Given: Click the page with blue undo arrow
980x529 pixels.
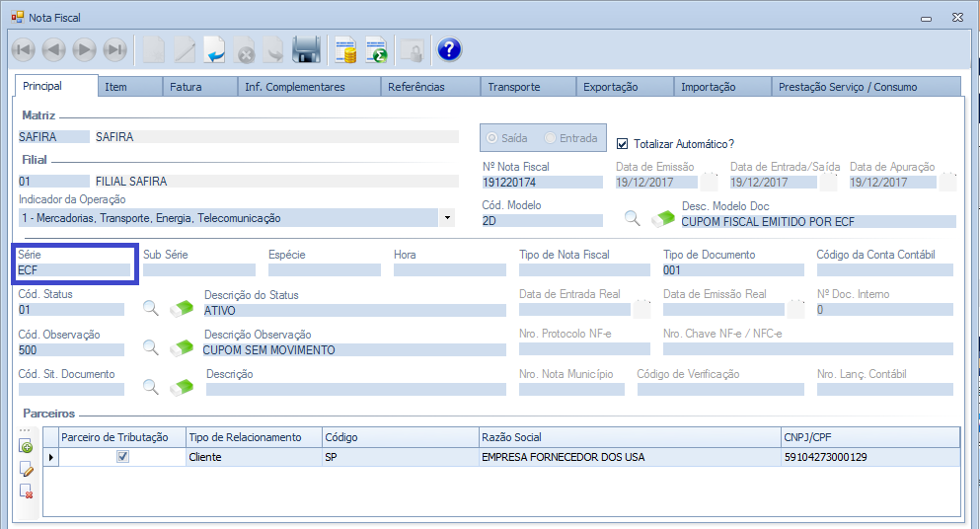Looking at the screenshot, I should click(214, 49).
